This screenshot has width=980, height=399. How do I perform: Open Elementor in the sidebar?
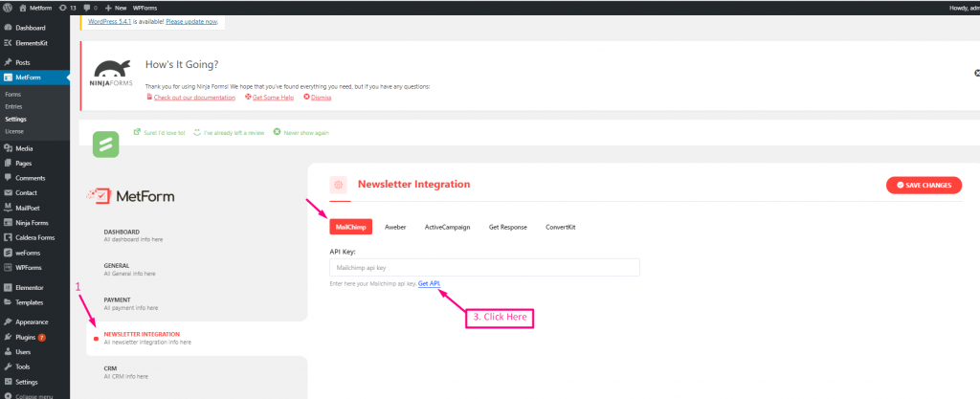(x=30, y=288)
